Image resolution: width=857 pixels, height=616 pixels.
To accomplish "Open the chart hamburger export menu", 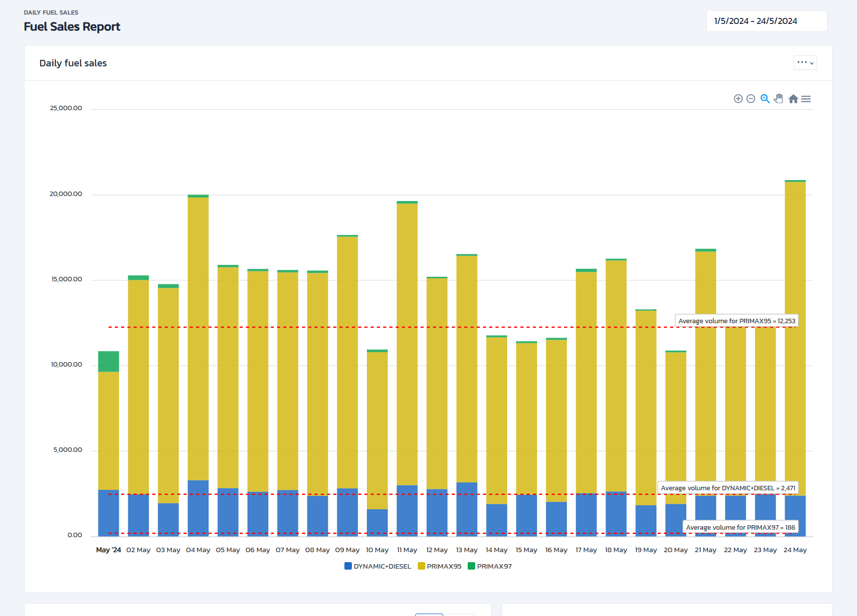I will click(x=806, y=99).
